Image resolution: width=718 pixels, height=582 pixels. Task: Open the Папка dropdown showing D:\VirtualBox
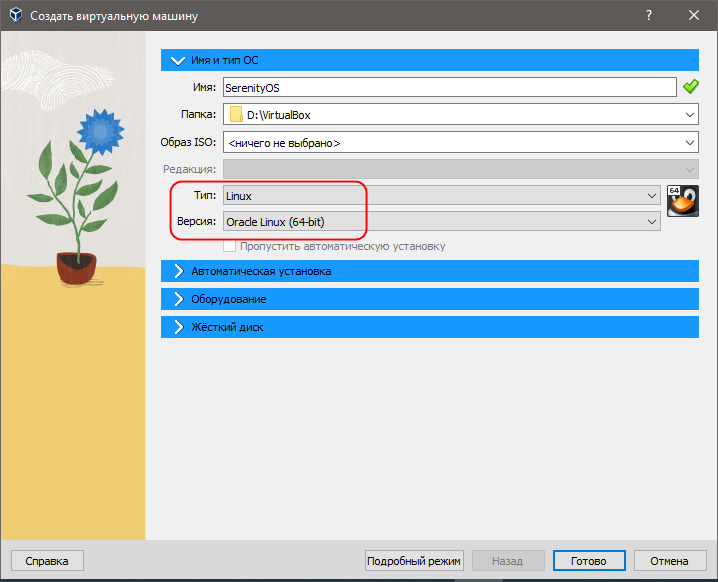click(x=461, y=114)
